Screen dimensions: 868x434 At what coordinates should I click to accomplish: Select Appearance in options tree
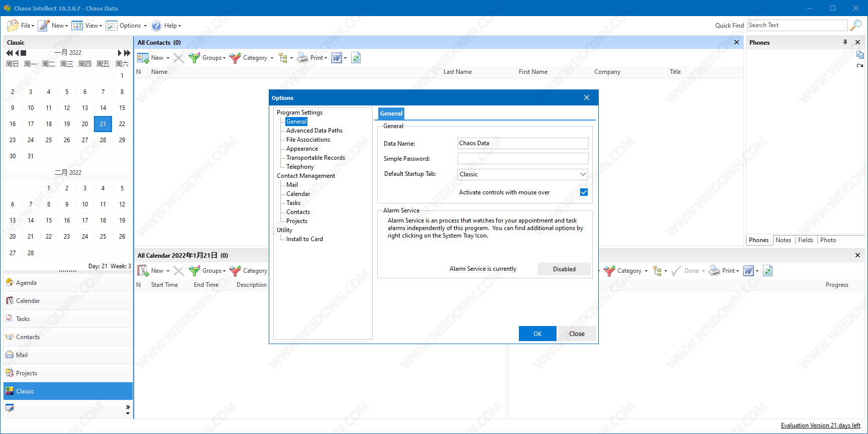[302, 149]
